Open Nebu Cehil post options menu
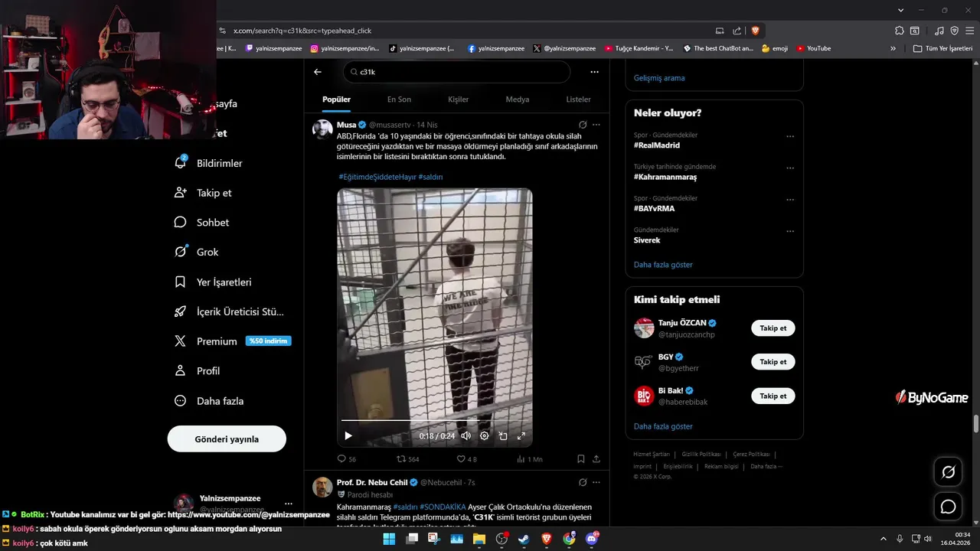Viewport: 980px width, 551px height. click(x=596, y=482)
